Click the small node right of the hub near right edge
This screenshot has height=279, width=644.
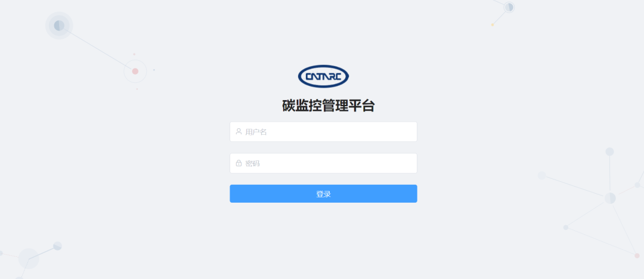(637, 185)
